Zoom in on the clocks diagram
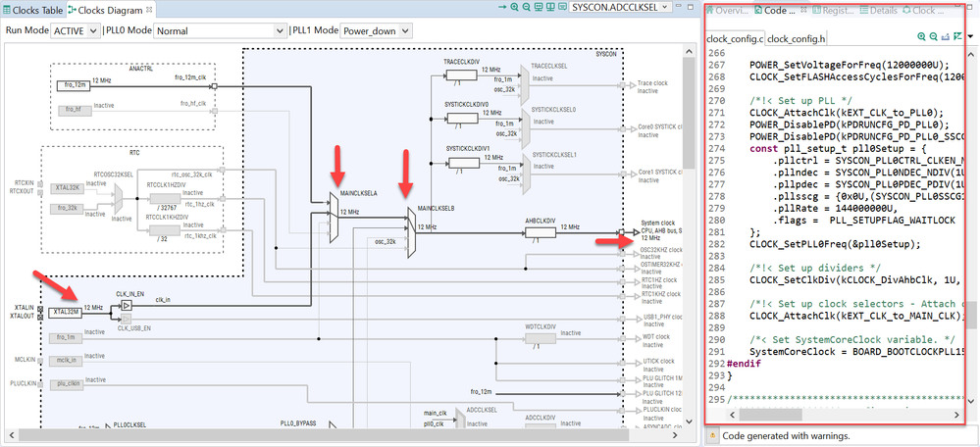 514,7
